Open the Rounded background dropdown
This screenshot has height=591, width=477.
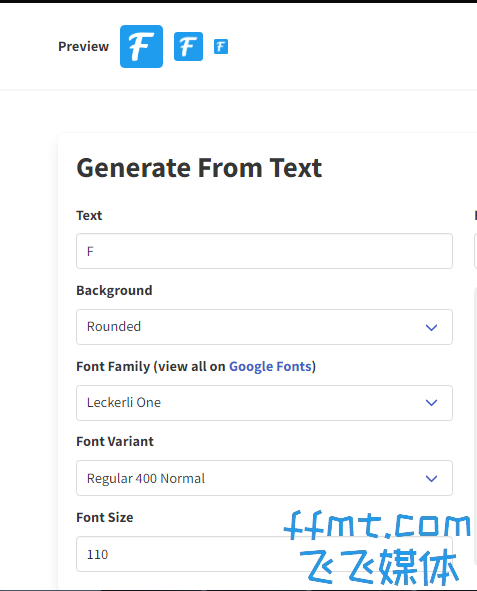tap(264, 327)
